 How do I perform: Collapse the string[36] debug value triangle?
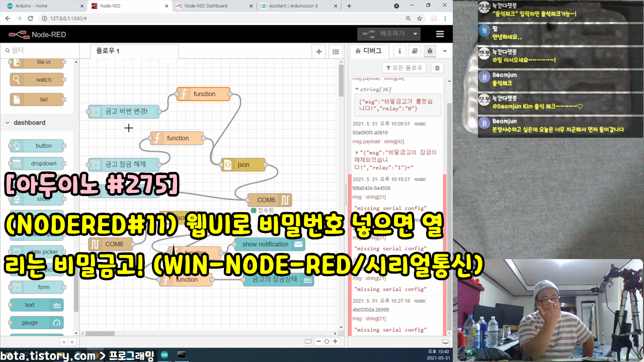(x=357, y=89)
